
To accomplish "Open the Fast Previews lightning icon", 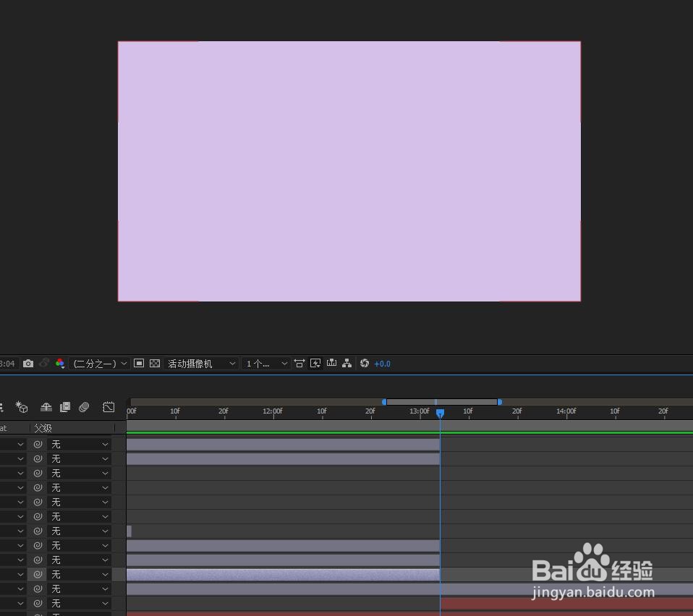I will click(x=315, y=364).
